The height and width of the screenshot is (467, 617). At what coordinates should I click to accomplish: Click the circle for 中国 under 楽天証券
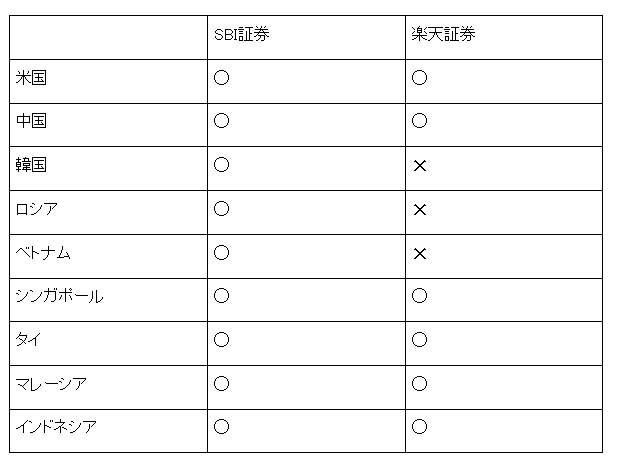point(419,121)
